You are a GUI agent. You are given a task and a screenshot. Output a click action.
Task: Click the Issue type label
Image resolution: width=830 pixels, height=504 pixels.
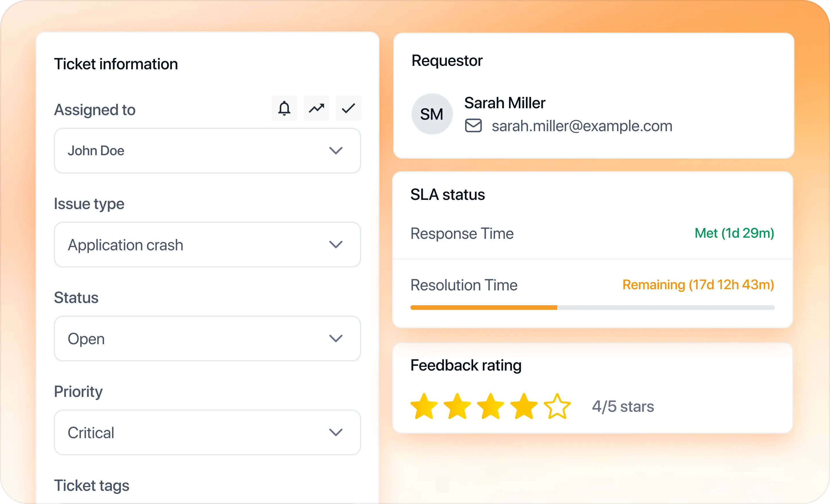point(89,204)
